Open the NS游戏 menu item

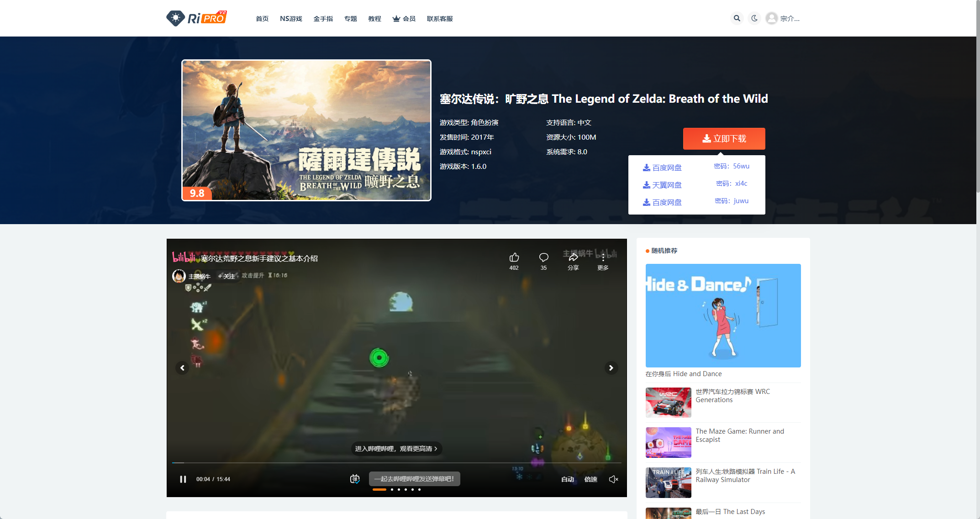(x=291, y=19)
